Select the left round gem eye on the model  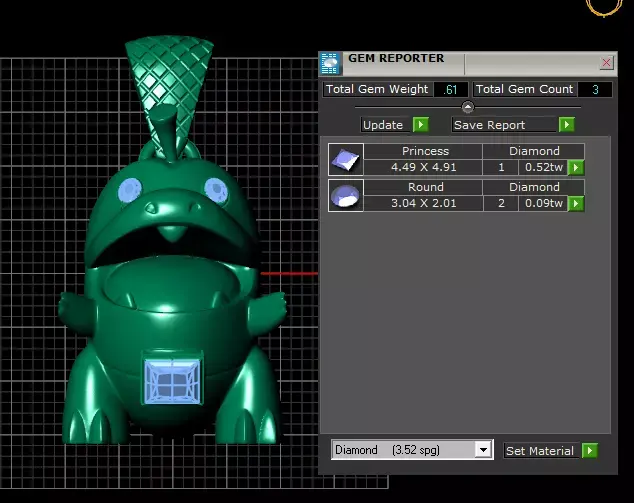(130, 190)
